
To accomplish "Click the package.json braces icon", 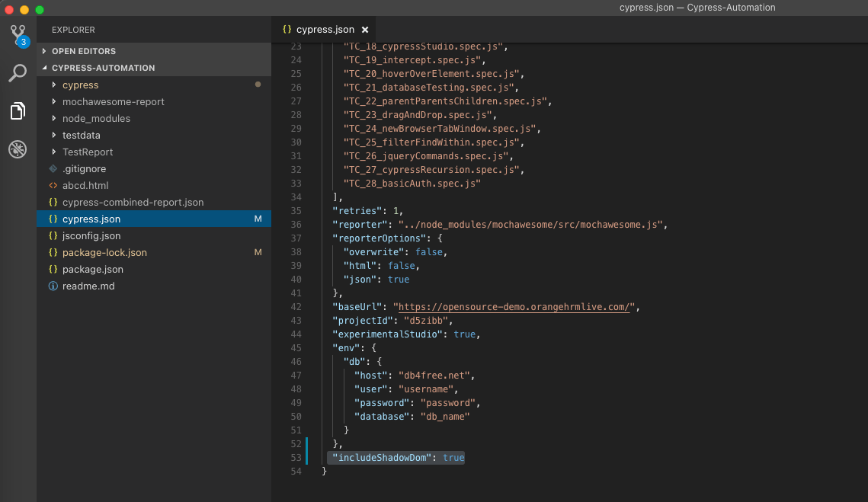I will click(53, 270).
